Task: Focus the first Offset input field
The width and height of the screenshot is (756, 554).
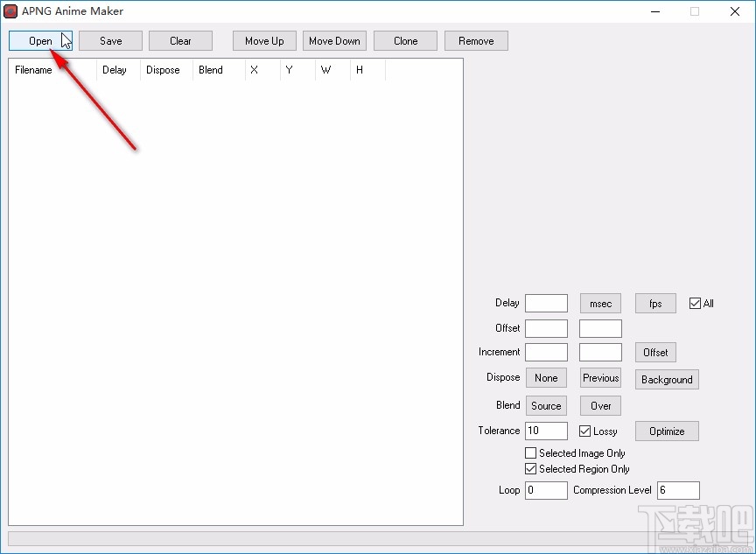Action: click(546, 328)
